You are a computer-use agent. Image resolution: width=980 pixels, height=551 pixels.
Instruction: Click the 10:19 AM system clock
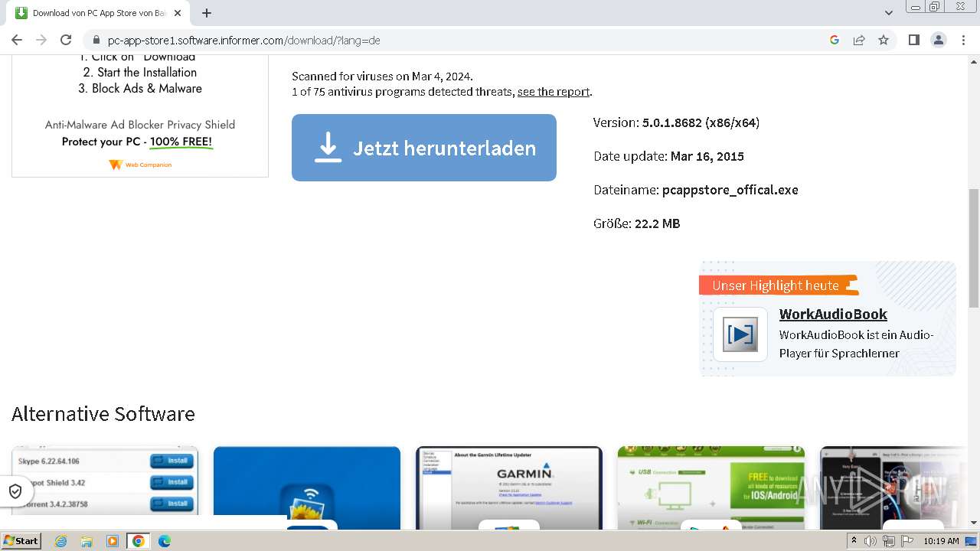tap(941, 541)
